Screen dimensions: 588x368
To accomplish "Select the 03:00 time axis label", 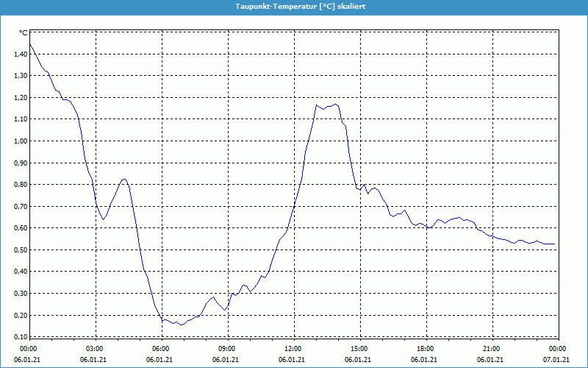I will (95, 348).
